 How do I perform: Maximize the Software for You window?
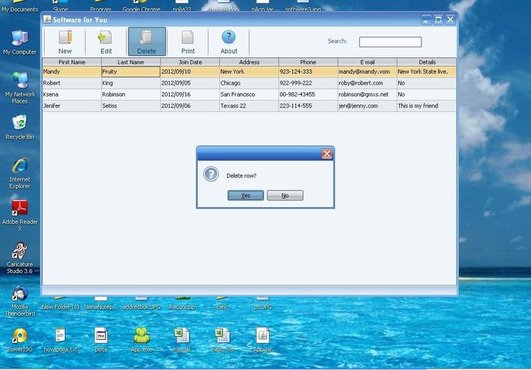(x=438, y=20)
